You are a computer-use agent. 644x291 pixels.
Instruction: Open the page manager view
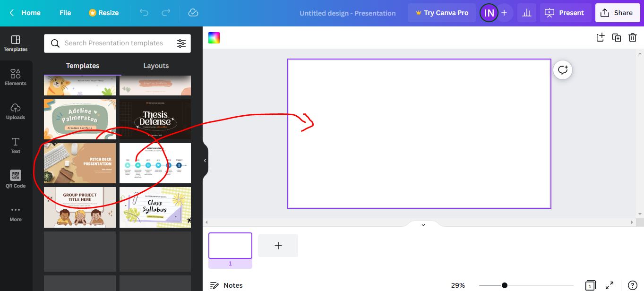click(x=590, y=285)
